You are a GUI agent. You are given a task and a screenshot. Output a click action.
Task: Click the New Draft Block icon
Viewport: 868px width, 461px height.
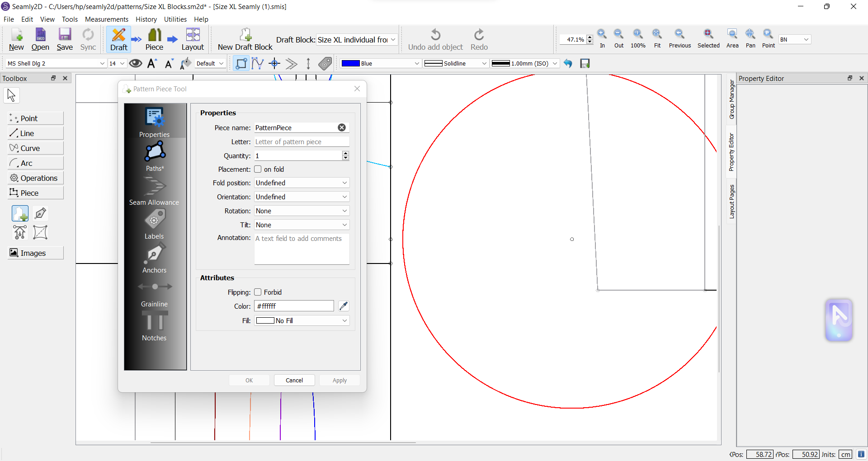(245, 35)
